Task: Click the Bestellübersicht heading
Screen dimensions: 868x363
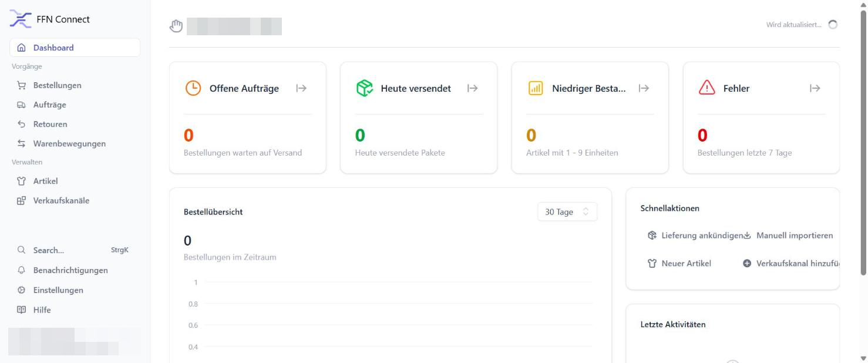Action: [x=213, y=212]
